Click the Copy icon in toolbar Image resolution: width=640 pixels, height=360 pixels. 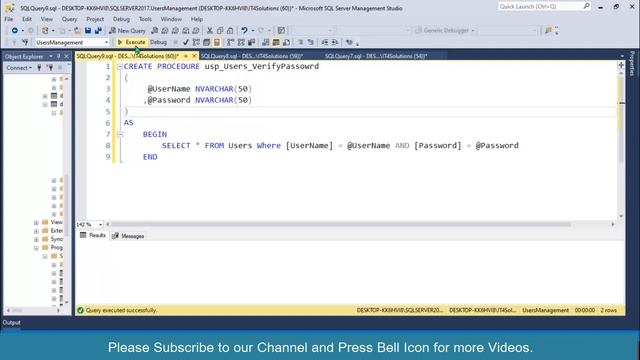pyautogui.click(x=220, y=31)
